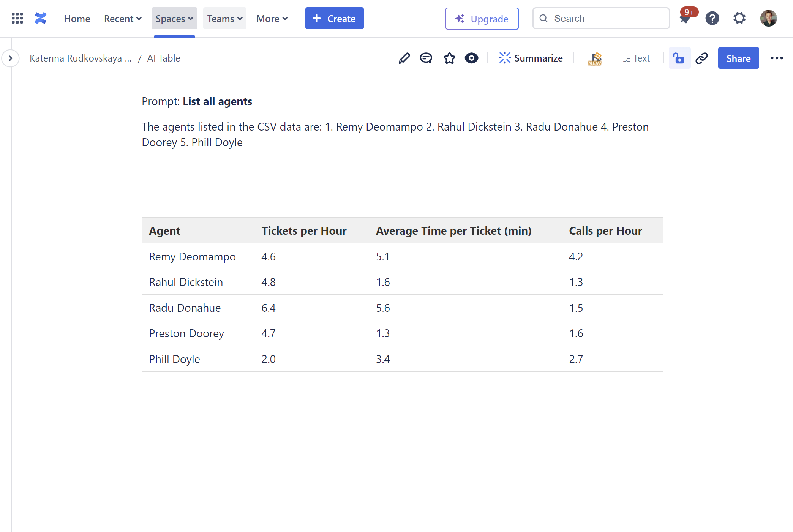
Task: Toggle page restrictions lock icon
Action: 679,58
